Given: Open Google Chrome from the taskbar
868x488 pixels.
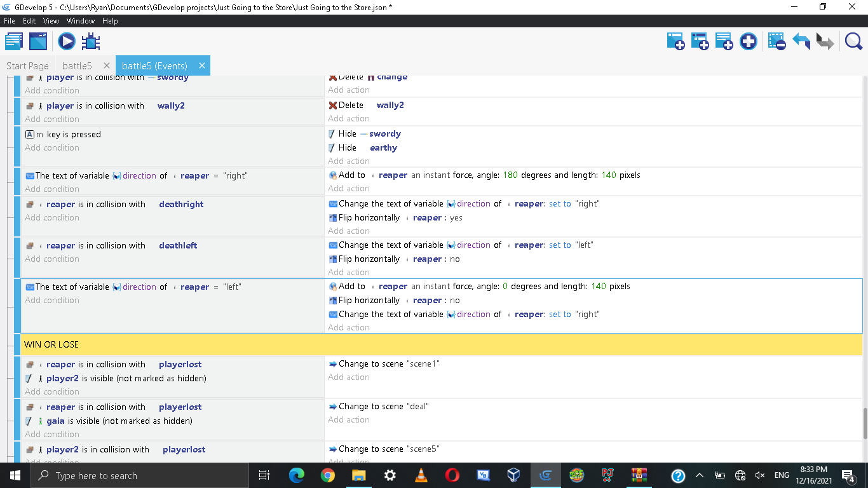Looking at the screenshot, I should (327, 475).
